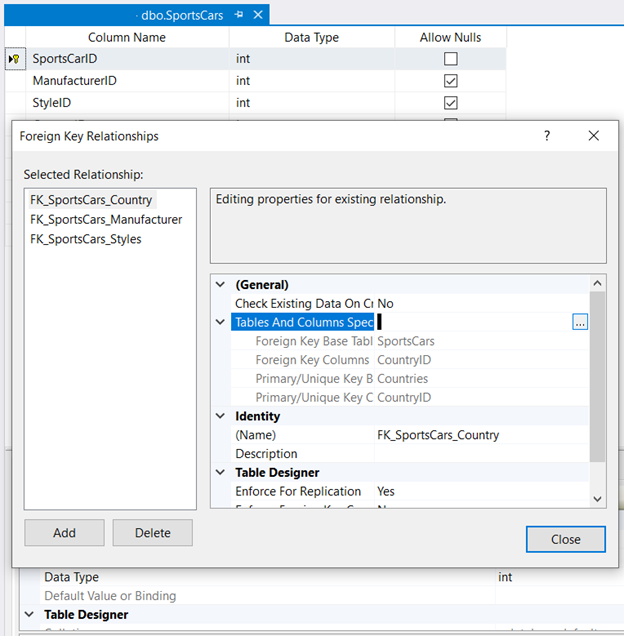This screenshot has width=624, height=636.
Task: Click the property grid scrollbar thumb
Action: (x=597, y=376)
